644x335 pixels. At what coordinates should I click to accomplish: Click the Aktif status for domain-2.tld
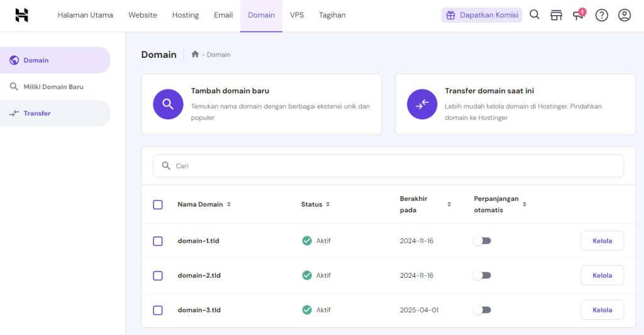pos(323,275)
